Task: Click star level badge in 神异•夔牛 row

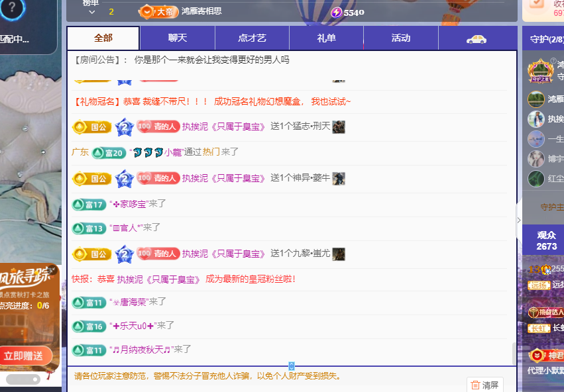Action: [x=125, y=179]
